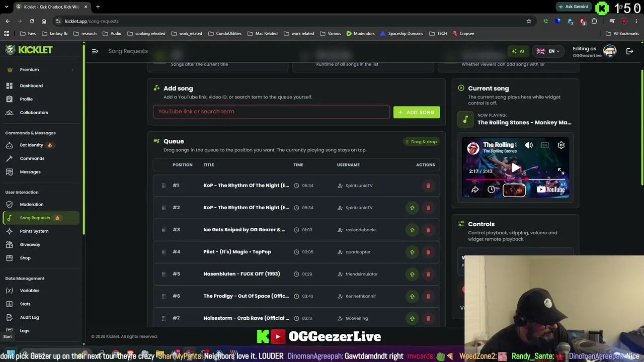Screen dimensions: 644x362
Task: Click the Kicklet logo
Action: (x=29, y=50)
